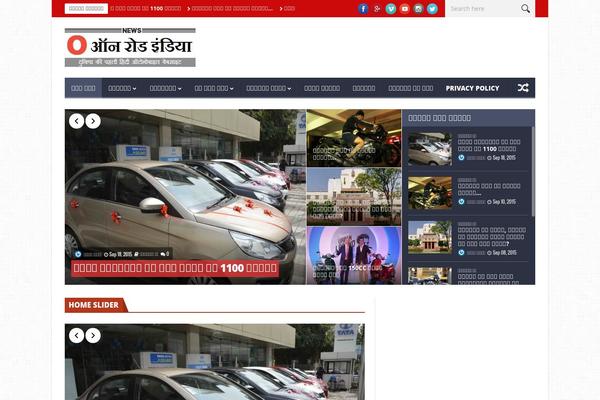This screenshot has width=600, height=400.
Task: Click the 'Sep 18, 2015' date in sidebar
Action: click(x=504, y=158)
